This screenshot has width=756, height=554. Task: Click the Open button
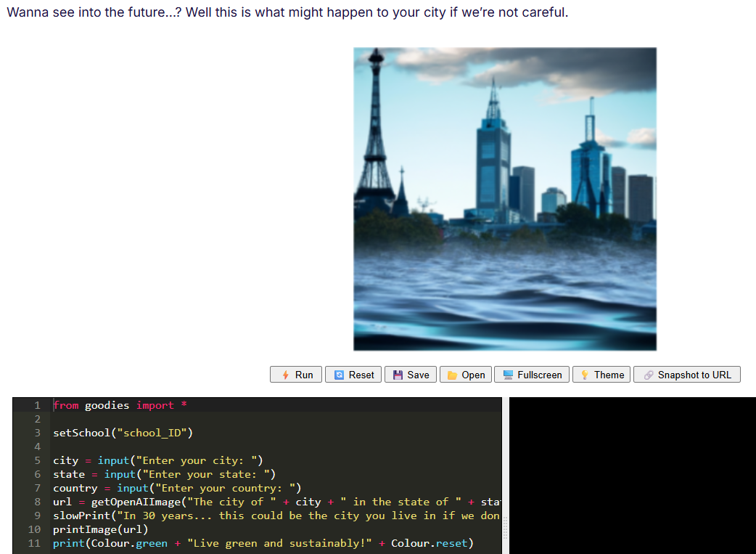[465, 375]
